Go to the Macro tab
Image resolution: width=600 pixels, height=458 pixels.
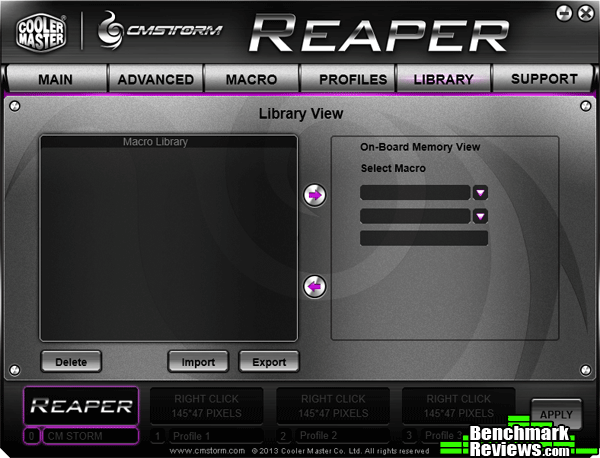coord(251,79)
